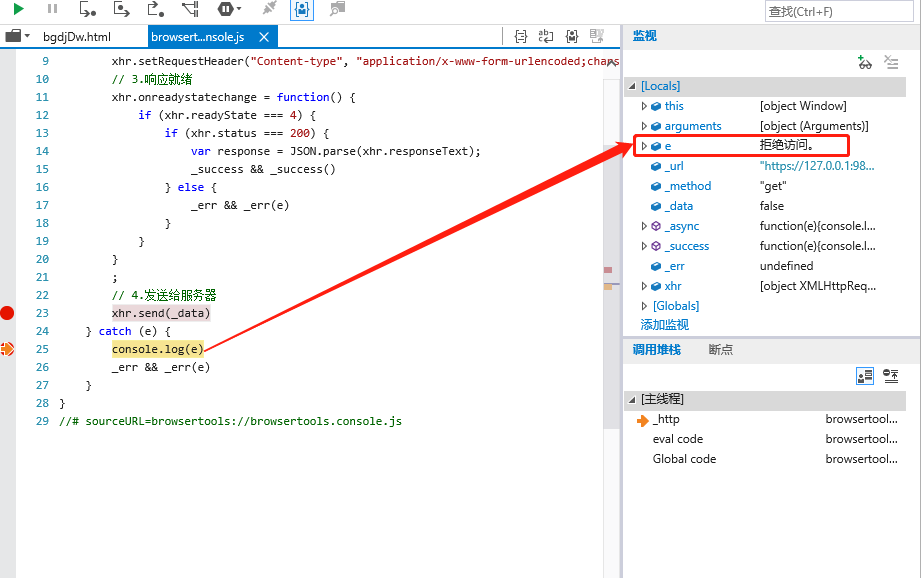
Task: Click the code editor scrollbar up arrow
Action: [x=612, y=63]
